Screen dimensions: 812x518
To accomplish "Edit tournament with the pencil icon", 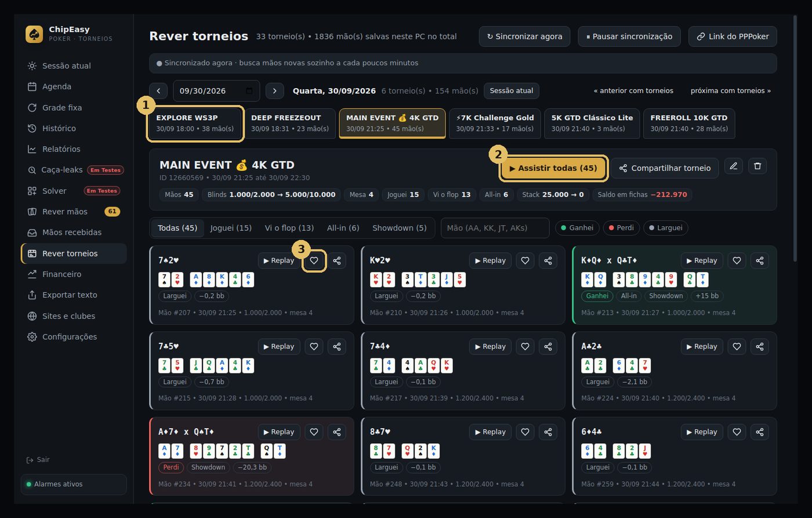I will [734, 166].
